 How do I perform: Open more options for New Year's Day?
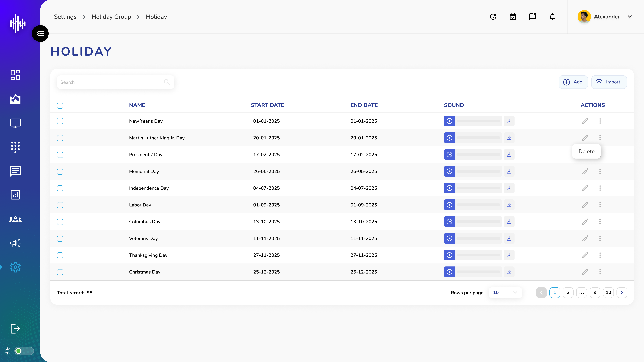tap(600, 121)
